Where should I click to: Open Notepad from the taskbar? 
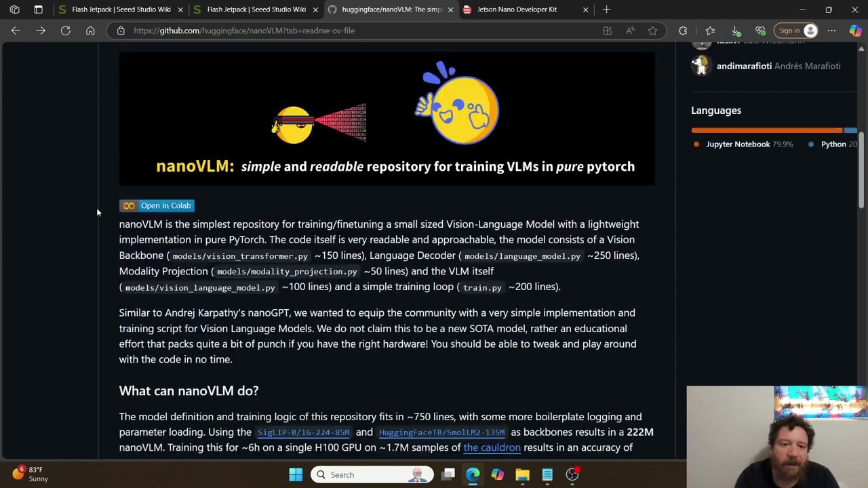tap(547, 474)
